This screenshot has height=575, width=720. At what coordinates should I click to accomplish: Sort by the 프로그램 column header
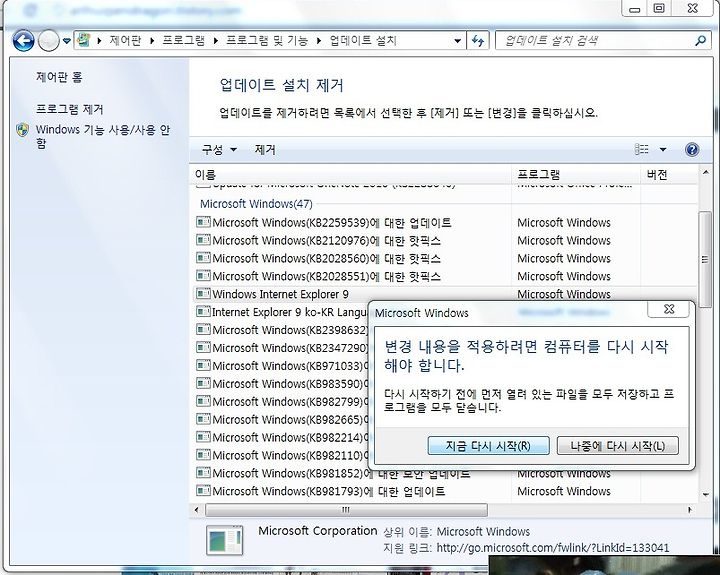pos(576,175)
